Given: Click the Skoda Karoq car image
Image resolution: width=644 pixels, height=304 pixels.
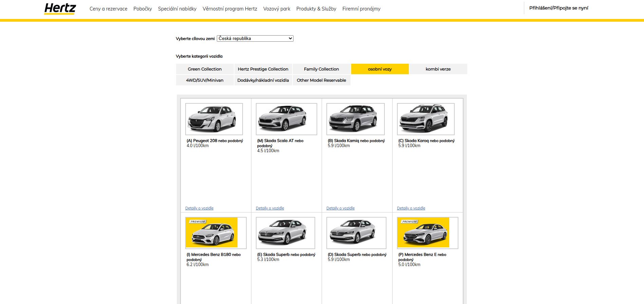Looking at the screenshot, I should coord(426,119).
